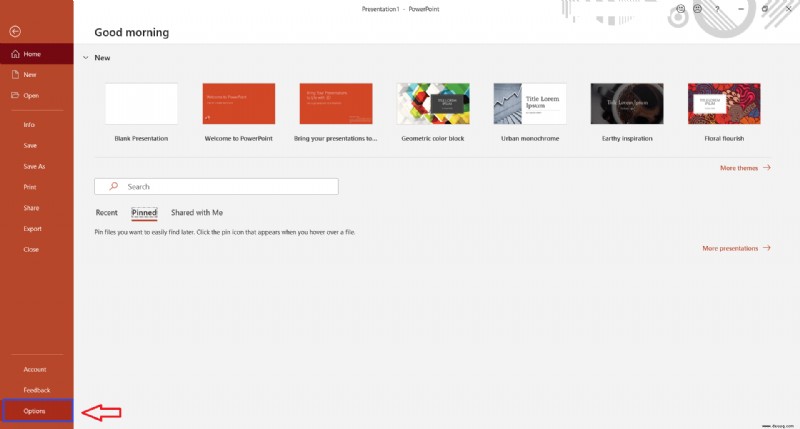Click the back arrow icon in sidebar
Image resolution: width=800 pixels, height=429 pixels.
click(15, 32)
